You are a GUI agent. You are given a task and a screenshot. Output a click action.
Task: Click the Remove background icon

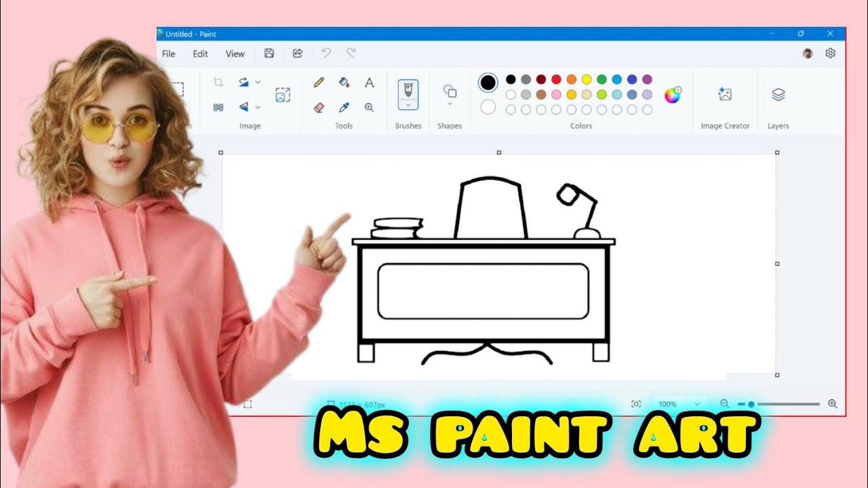(x=218, y=107)
